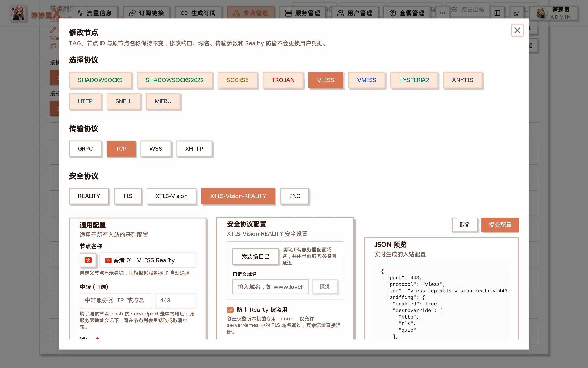Pick the HTTP protocol option

(x=85, y=101)
